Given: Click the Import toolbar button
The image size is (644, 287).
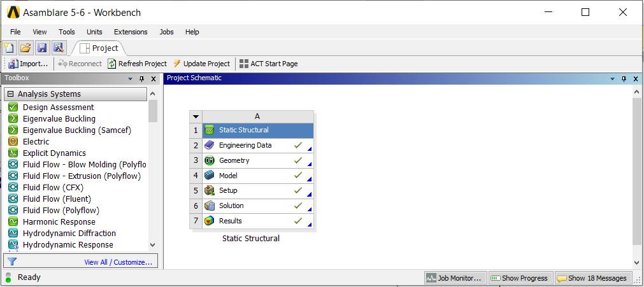Looking at the screenshot, I should pos(28,64).
